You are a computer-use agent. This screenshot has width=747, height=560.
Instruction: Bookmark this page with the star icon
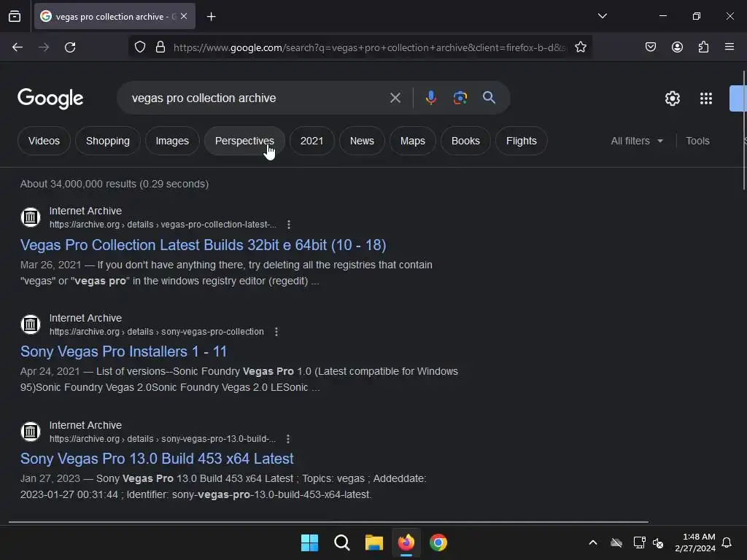[580, 47]
